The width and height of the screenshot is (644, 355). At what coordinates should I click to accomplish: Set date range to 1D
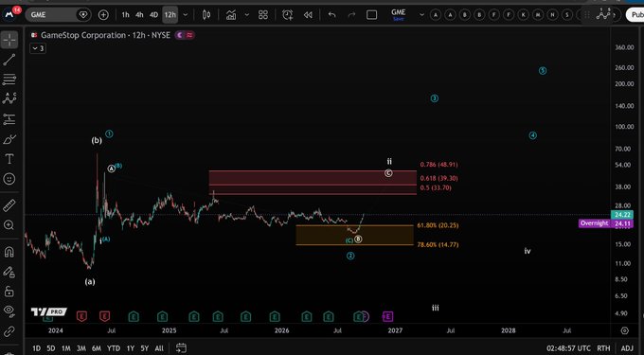click(x=36, y=348)
